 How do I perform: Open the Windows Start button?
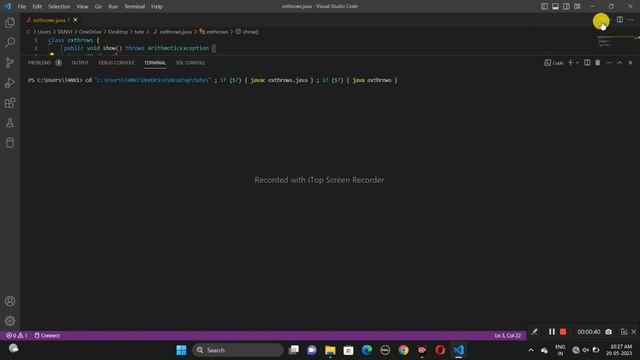pos(181,350)
